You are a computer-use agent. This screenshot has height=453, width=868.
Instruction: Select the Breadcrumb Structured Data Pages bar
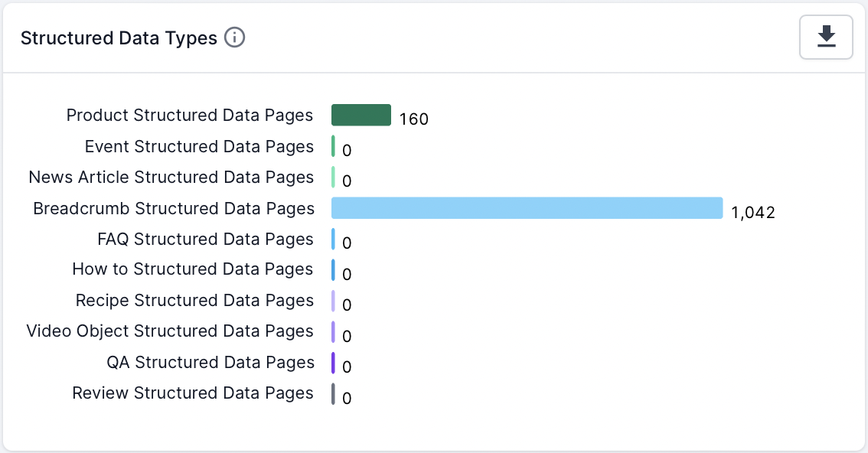pos(526,207)
